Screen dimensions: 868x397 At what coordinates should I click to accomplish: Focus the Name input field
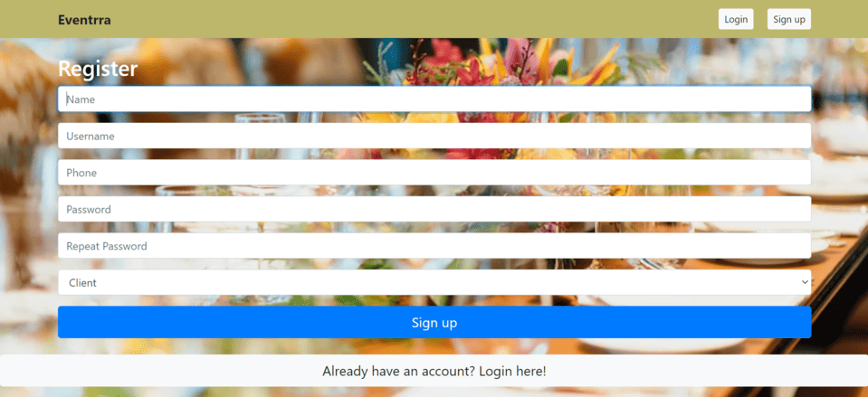[434, 99]
